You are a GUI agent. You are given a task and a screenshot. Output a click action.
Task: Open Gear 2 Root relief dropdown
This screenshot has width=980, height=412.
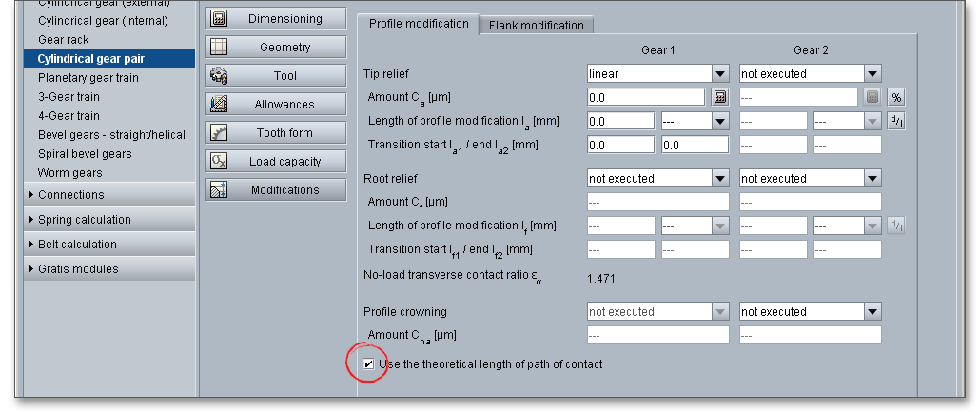tap(872, 178)
